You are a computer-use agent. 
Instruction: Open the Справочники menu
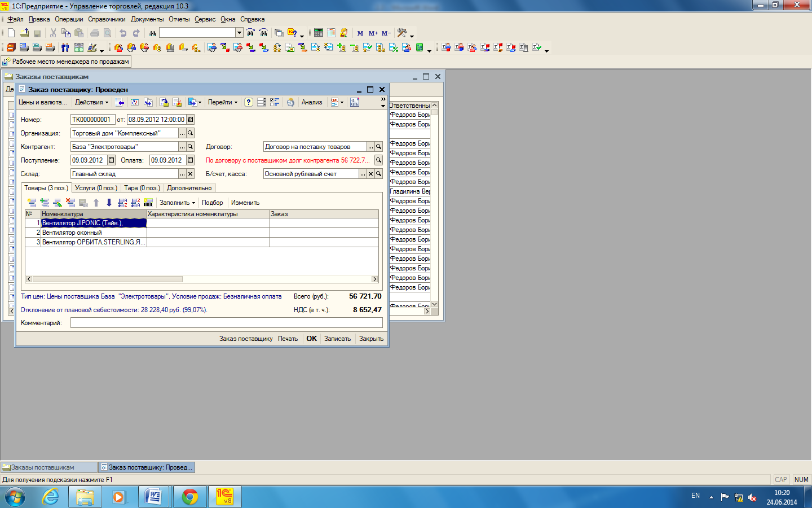click(x=107, y=19)
